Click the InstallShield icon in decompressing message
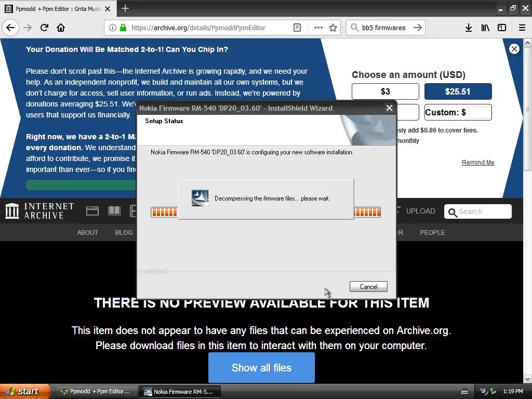Viewport: 532px width, 399px height. (200, 198)
